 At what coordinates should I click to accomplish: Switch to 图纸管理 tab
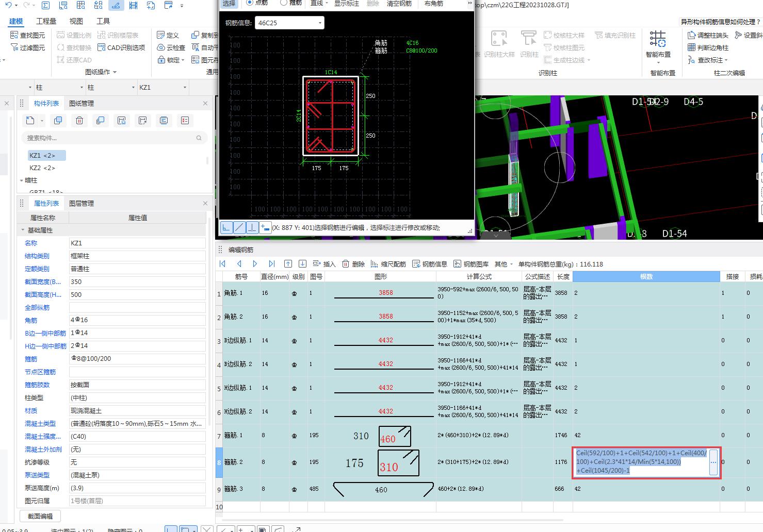[x=82, y=104]
